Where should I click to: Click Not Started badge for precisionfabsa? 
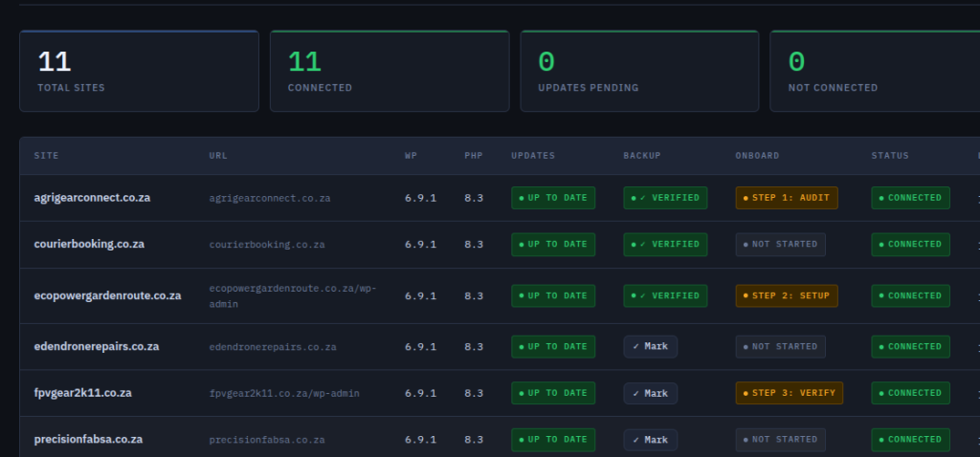point(780,440)
